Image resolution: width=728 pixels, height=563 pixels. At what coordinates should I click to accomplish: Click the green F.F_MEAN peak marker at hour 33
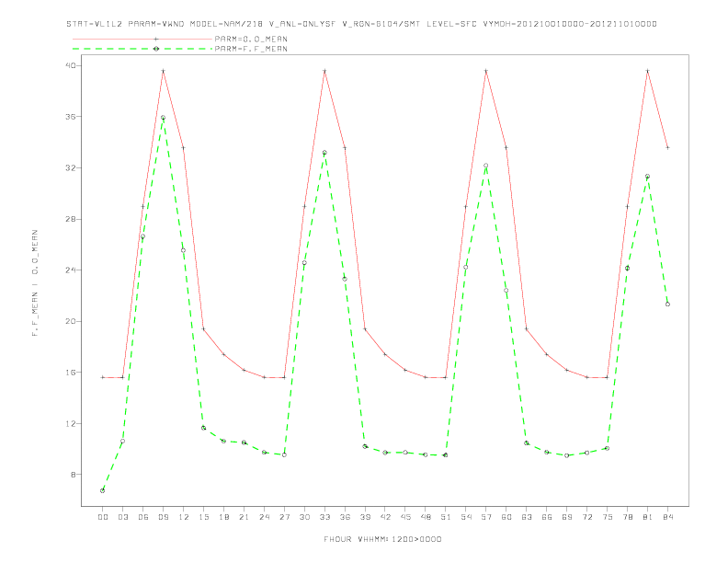click(324, 153)
